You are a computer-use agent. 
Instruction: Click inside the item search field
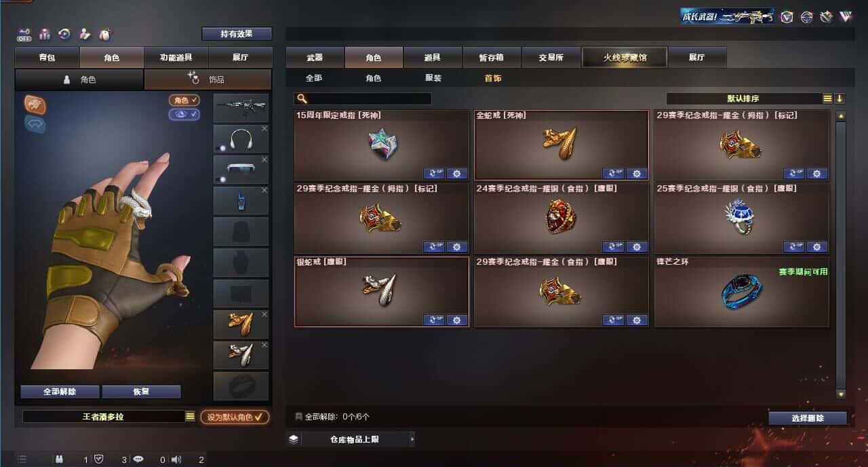[x=363, y=98]
